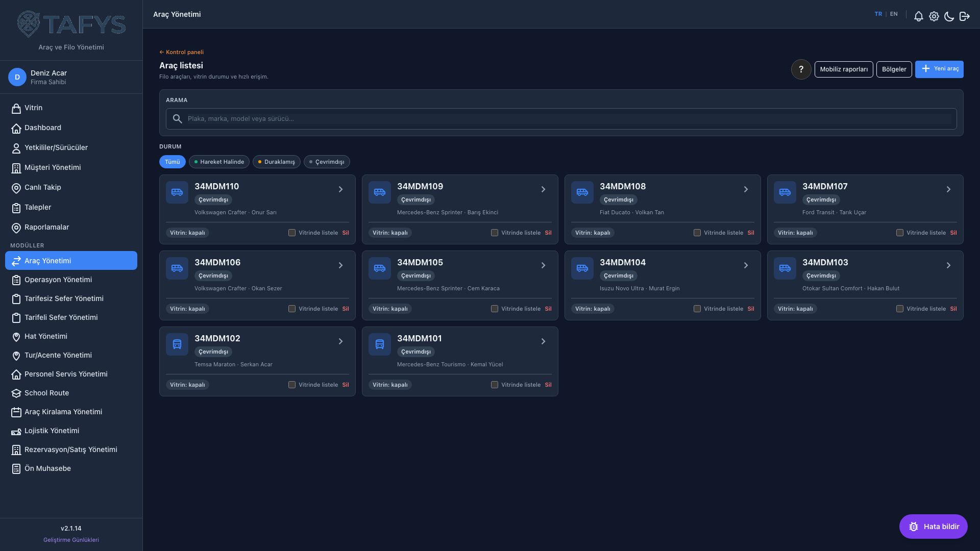Check 'Vitrinde listele' for 34MDM109

[495, 233]
